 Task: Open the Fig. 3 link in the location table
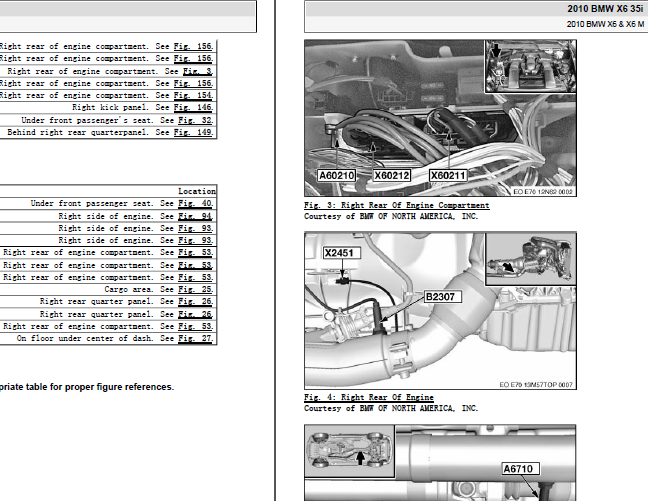pos(198,71)
